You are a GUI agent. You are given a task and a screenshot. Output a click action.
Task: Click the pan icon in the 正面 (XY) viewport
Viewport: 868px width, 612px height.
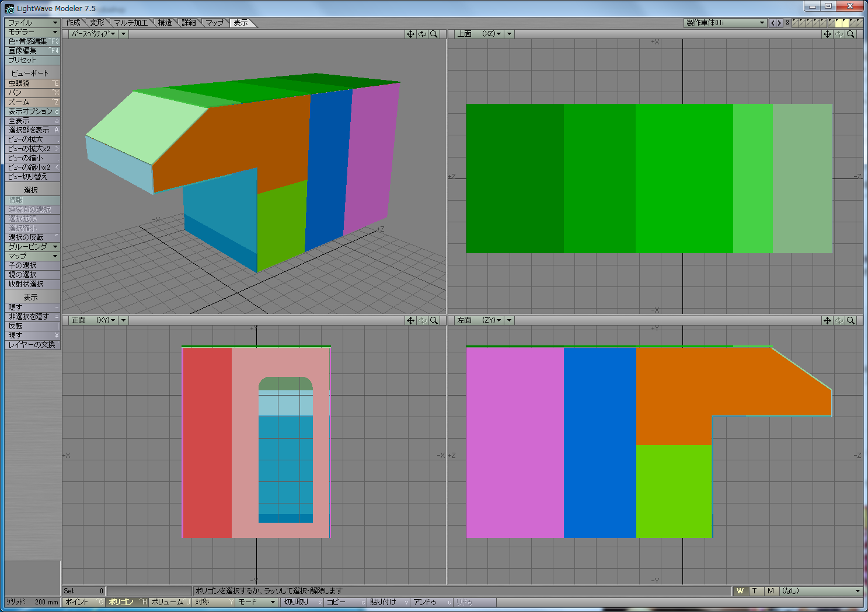click(x=410, y=320)
